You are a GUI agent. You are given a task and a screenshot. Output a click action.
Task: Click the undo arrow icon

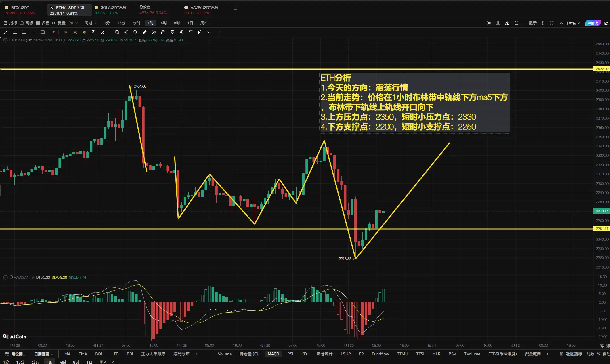(x=209, y=32)
